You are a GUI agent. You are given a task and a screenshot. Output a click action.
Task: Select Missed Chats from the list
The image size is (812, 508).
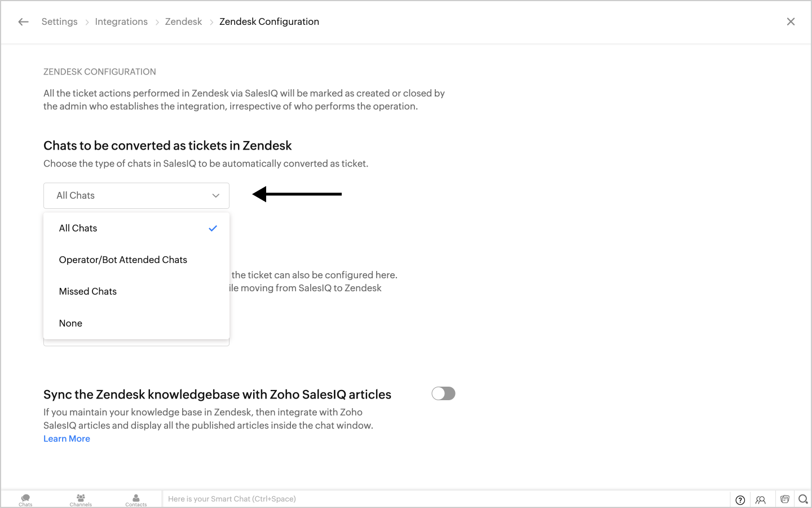click(88, 291)
